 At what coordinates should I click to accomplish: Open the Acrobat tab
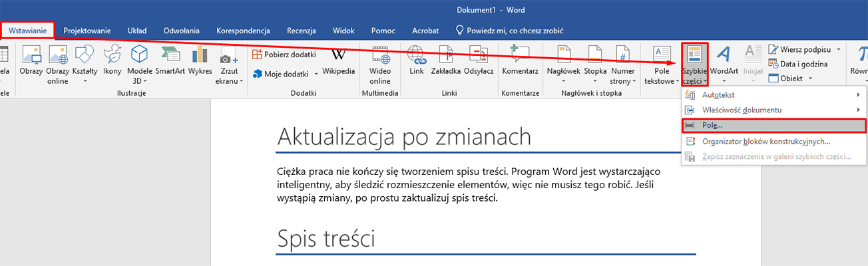(x=425, y=31)
